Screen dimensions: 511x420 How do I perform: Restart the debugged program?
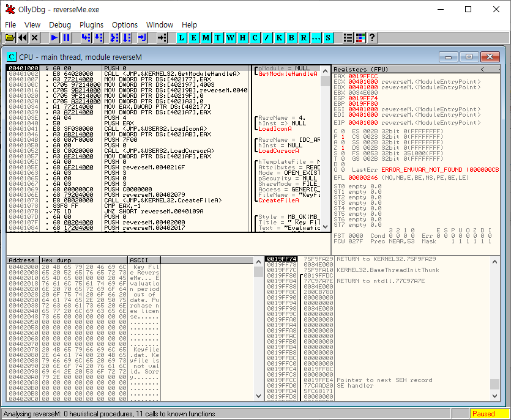[23, 38]
